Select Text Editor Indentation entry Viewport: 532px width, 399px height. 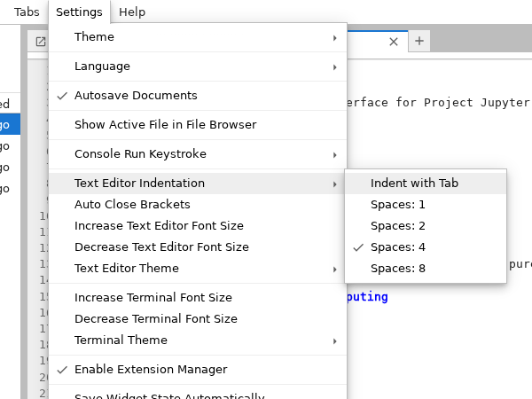(x=198, y=184)
